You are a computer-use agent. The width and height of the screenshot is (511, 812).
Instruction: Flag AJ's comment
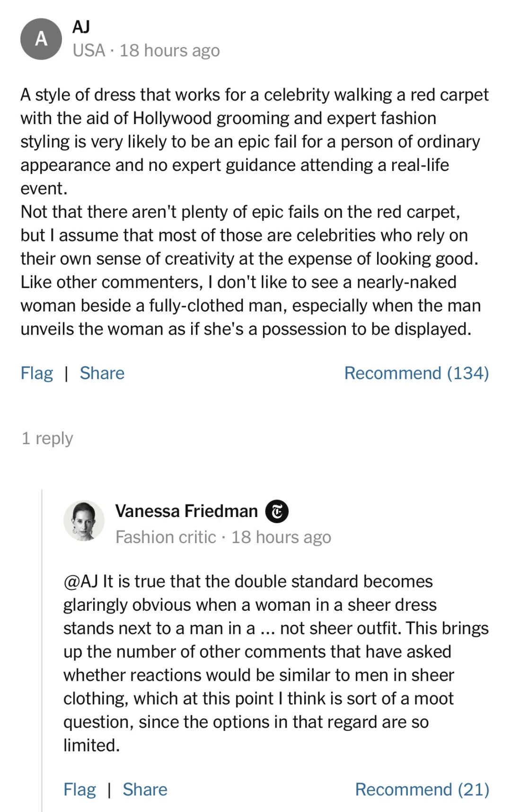click(x=36, y=373)
